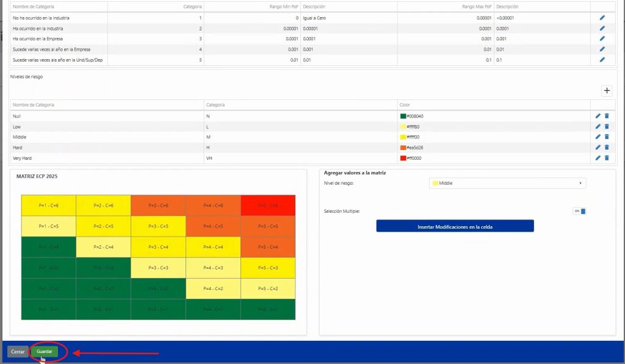Open the Nivel de riesgo dropdown
The height and width of the screenshot is (364, 625).
[x=507, y=183]
